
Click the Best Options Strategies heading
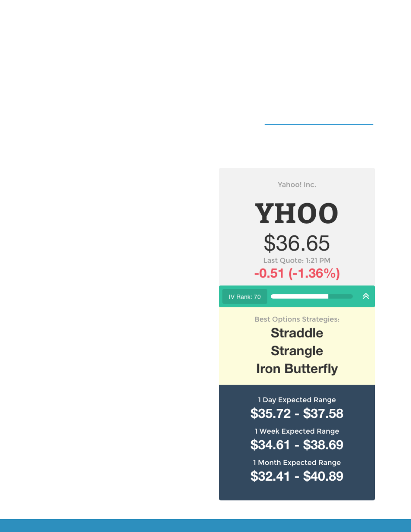[297, 319]
